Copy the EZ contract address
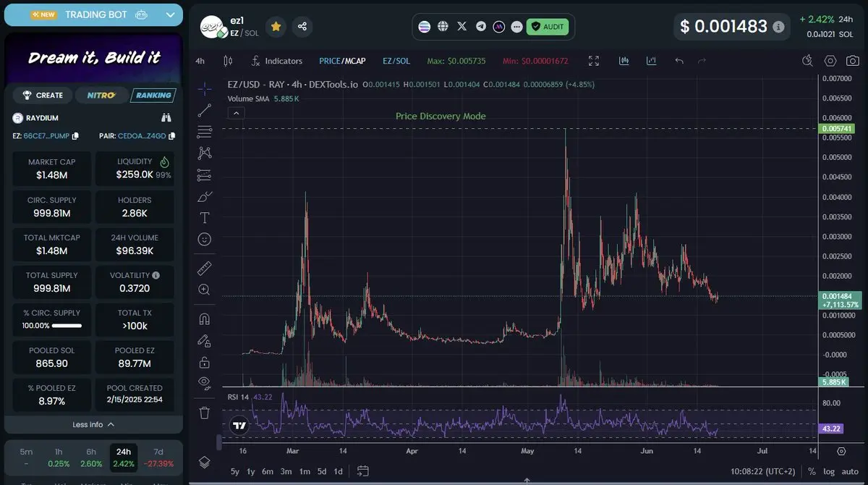 [x=75, y=136]
